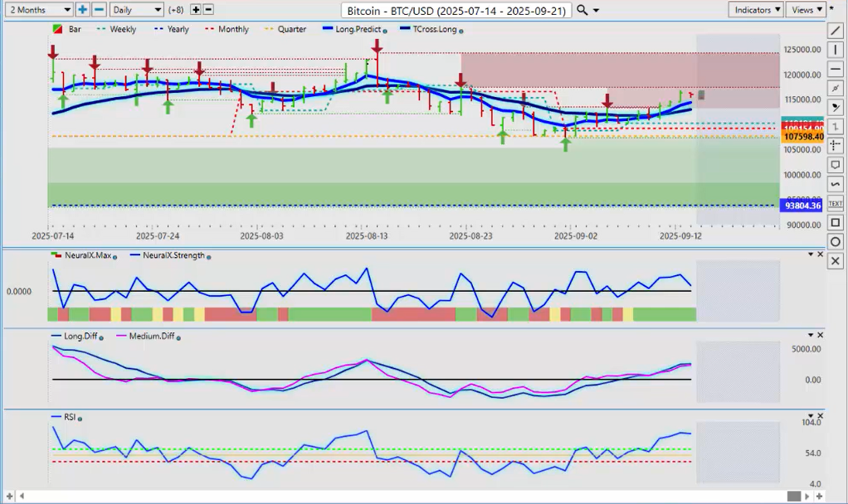848x504 pixels.
Task: Open NeuralX.Max settings dot
Action: pyautogui.click(x=115, y=257)
